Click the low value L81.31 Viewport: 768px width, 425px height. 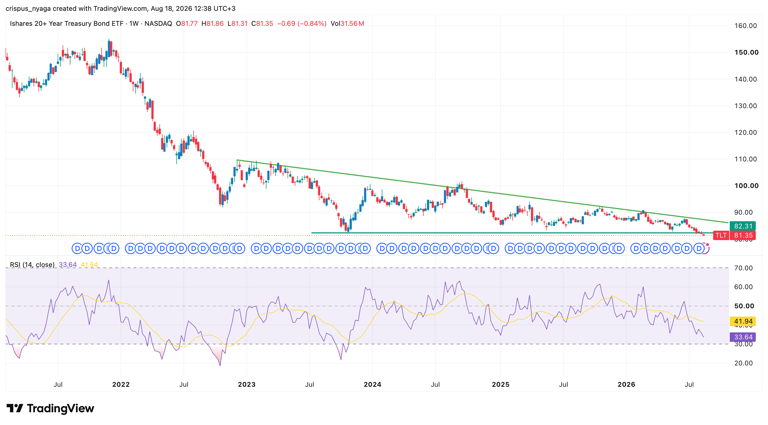237,24
